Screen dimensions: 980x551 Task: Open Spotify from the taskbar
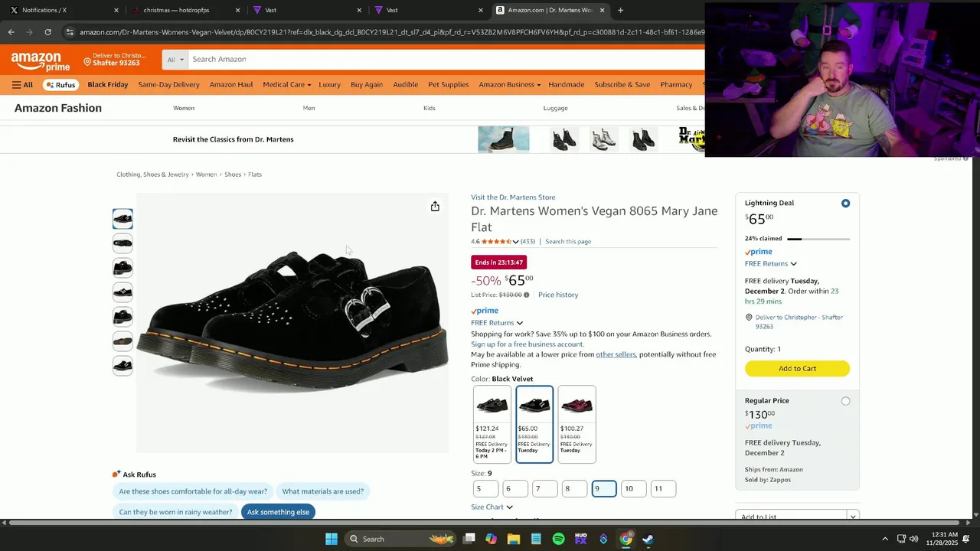(559, 539)
